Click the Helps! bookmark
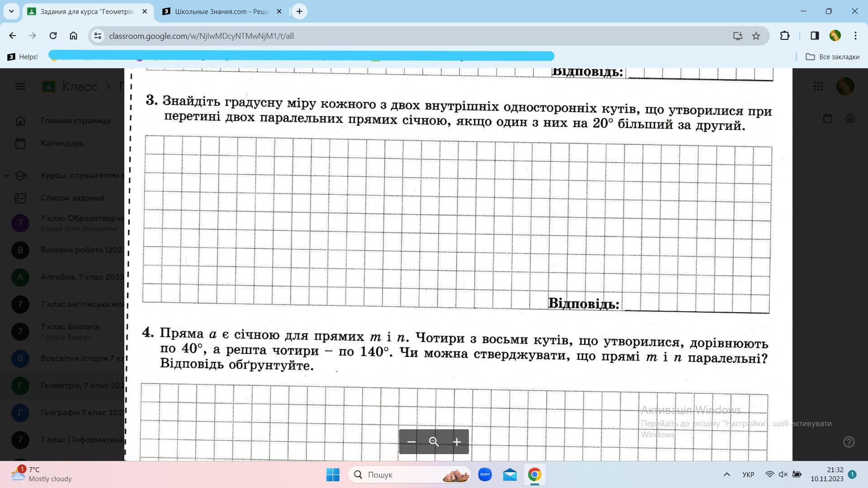The image size is (868, 488). pyautogui.click(x=23, y=56)
